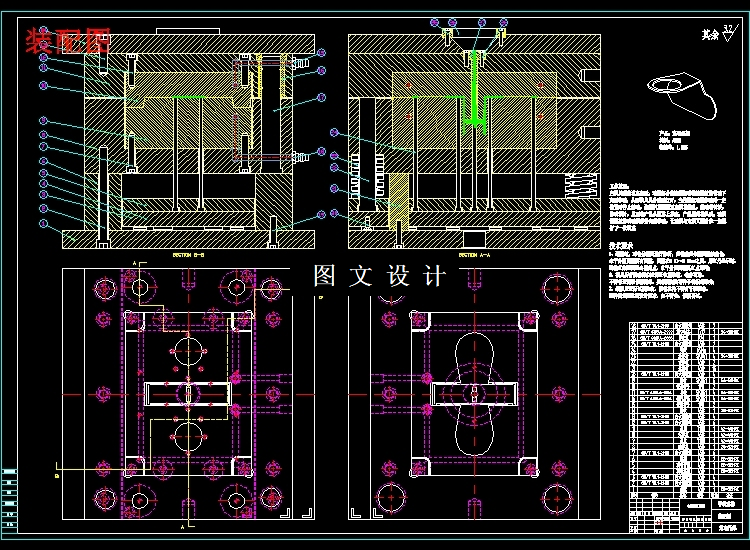Select the SECTION B-B view label
Image resolution: width=750 pixels, height=550 pixels.
[188, 255]
